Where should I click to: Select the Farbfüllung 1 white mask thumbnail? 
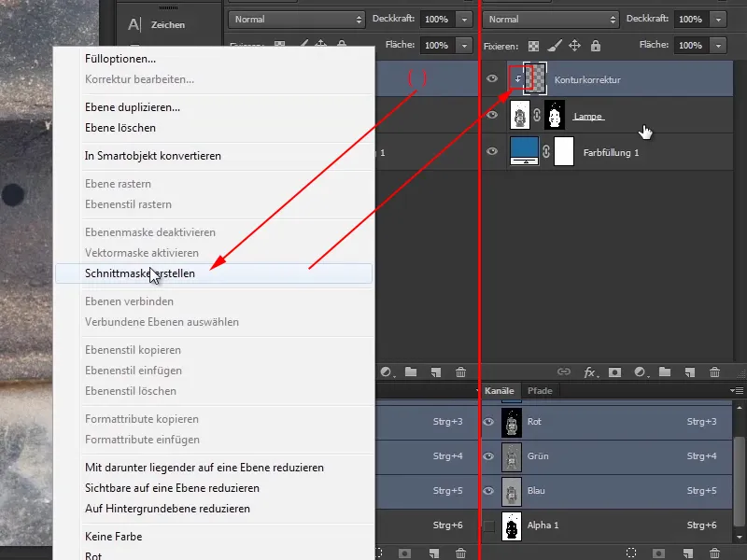pyautogui.click(x=564, y=151)
